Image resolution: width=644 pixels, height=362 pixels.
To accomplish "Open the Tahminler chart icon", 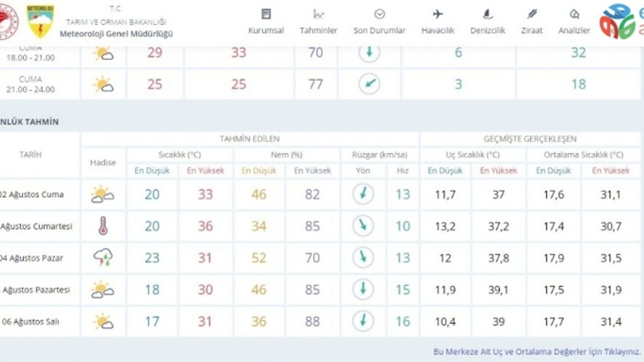I will 318,14.
